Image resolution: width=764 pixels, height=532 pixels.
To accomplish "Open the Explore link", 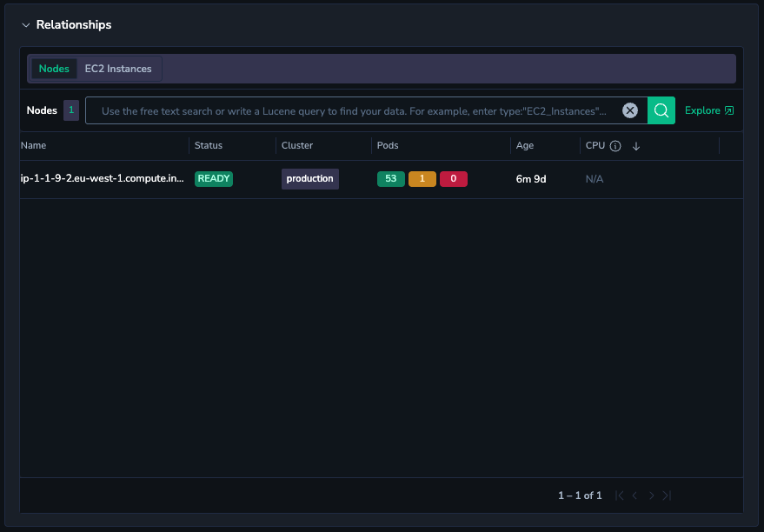I will click(x=708, y=110).
